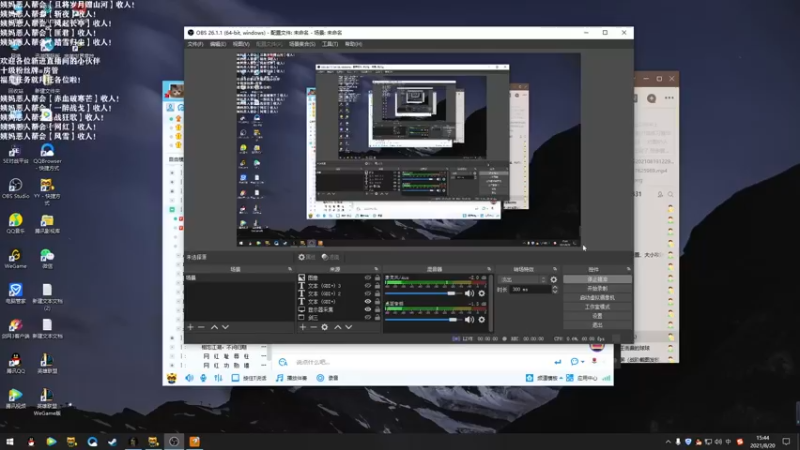Image resolution: width=800 pixels, height=450 pixels.
Task: Open the 来源 dock popout icon
Action: tap(376, 269)
